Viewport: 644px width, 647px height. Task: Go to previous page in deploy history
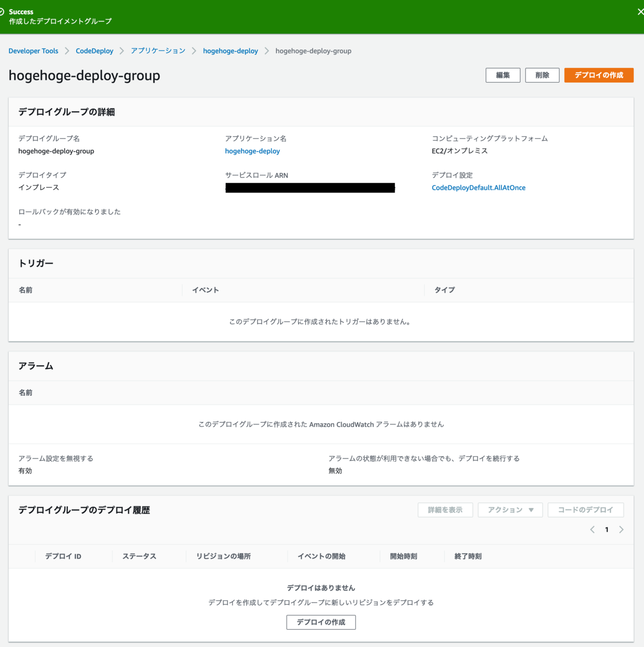592,529
